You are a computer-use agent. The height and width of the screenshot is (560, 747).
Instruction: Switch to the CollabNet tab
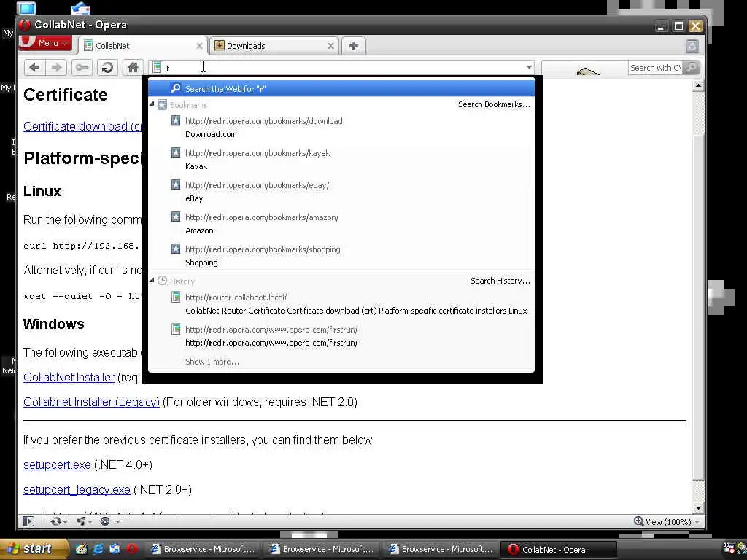coord(142,46)
